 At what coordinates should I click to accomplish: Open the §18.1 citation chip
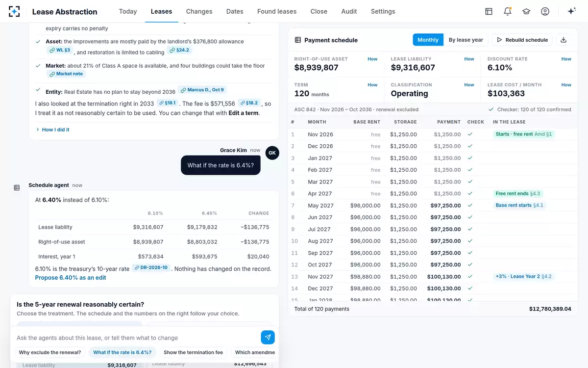click(167, 103)
